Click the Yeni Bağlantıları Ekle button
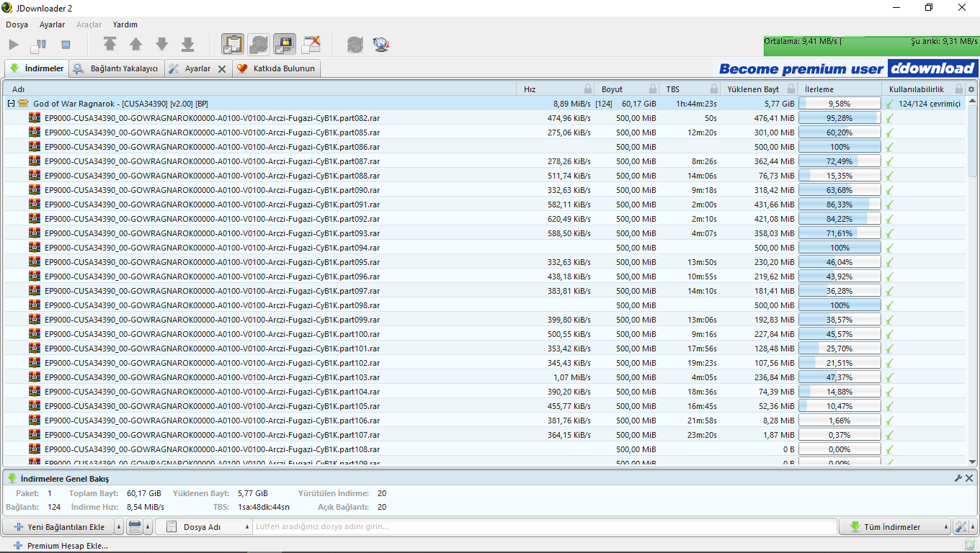 coord(58,527)
